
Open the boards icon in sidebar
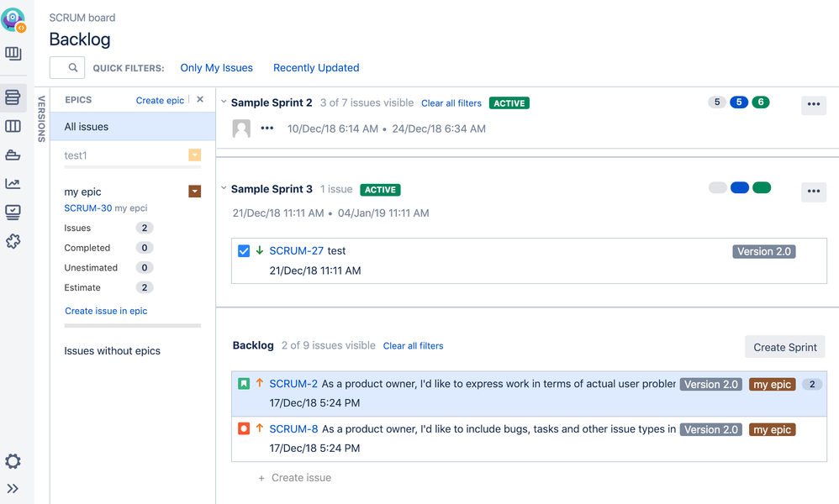13,54
